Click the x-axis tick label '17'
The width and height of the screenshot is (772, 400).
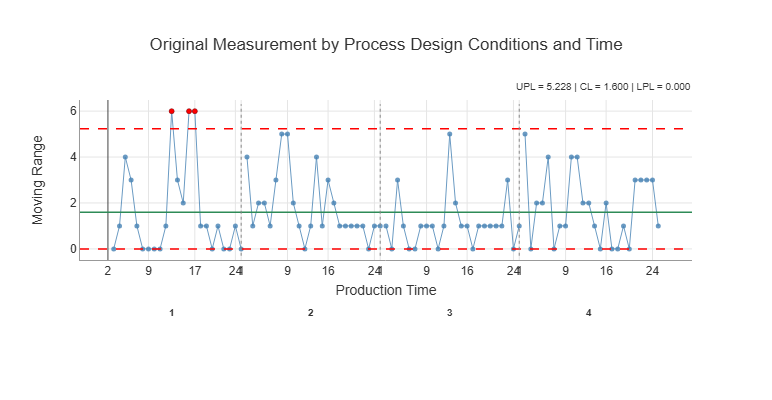(x=195, y=270)
